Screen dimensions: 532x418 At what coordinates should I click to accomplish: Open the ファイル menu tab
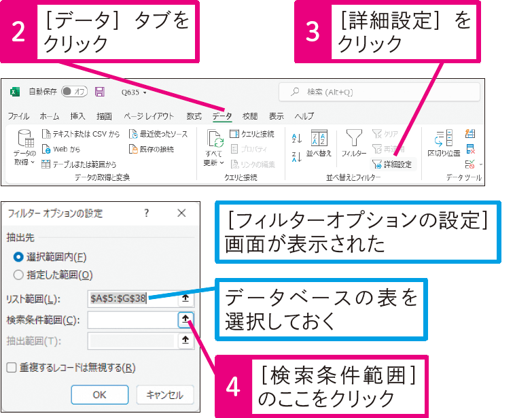click(x=18, y=116)
